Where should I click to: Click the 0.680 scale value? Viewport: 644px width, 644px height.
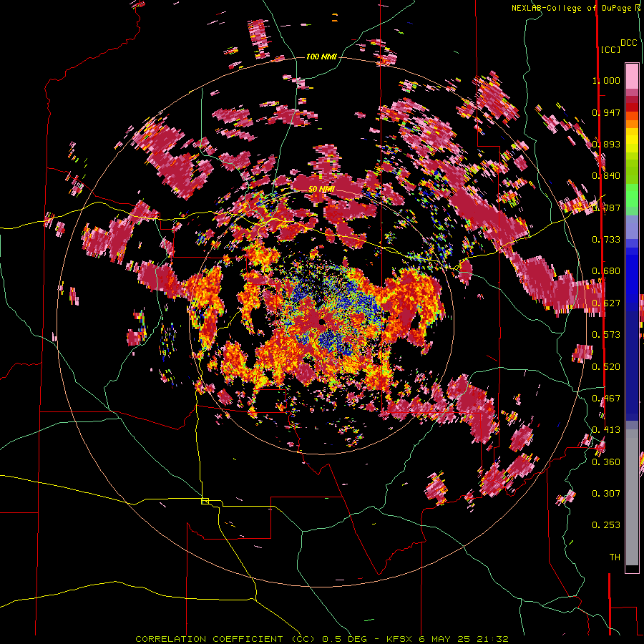606,271
